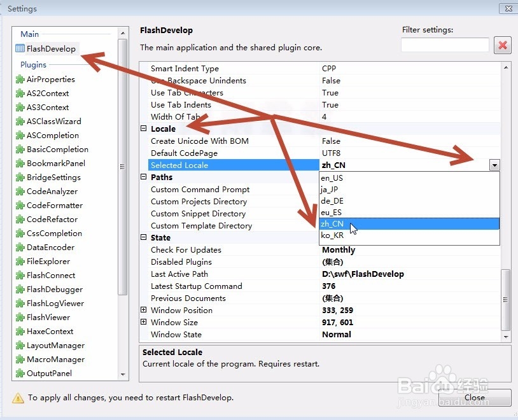The height and width of the screenshot is (420, 518).
Task: Click the CodeAnalyzer plugin puzzle icon
Action: coord(20,192)
